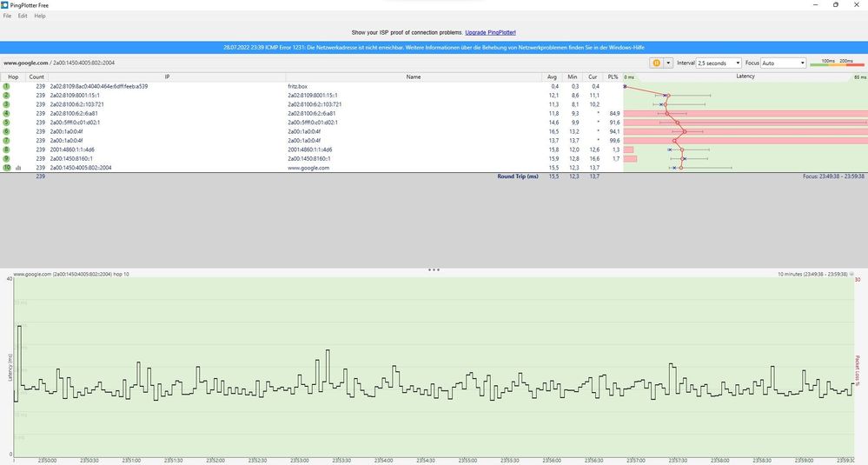Image resolution: width=868 pixels, height=465 pixels.
Task: Click the 100ms/200ms latency color scale
Action: click(x=837, y=63)
